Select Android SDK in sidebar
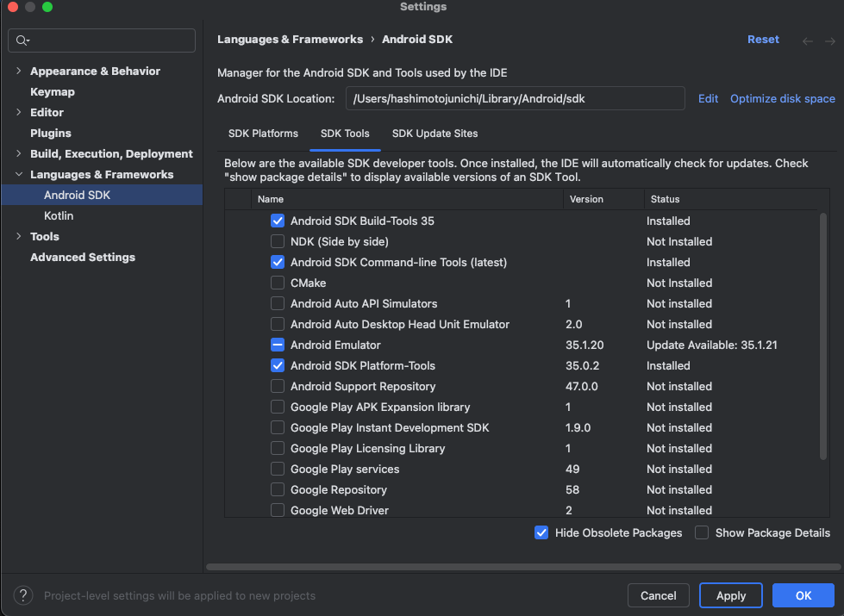Viewport: 844px width, 616px height. pos(102,195)
